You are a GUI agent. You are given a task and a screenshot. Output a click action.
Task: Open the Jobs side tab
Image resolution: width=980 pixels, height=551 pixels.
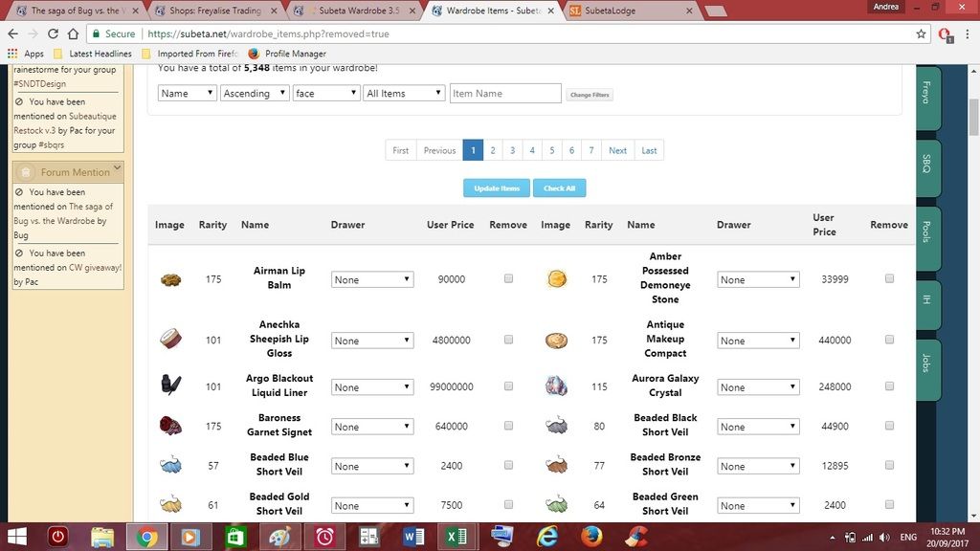point(927,364)
